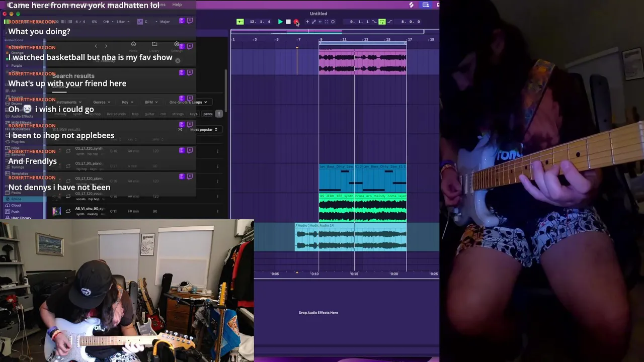Toggle automation arm button in transport

(314, 22)
